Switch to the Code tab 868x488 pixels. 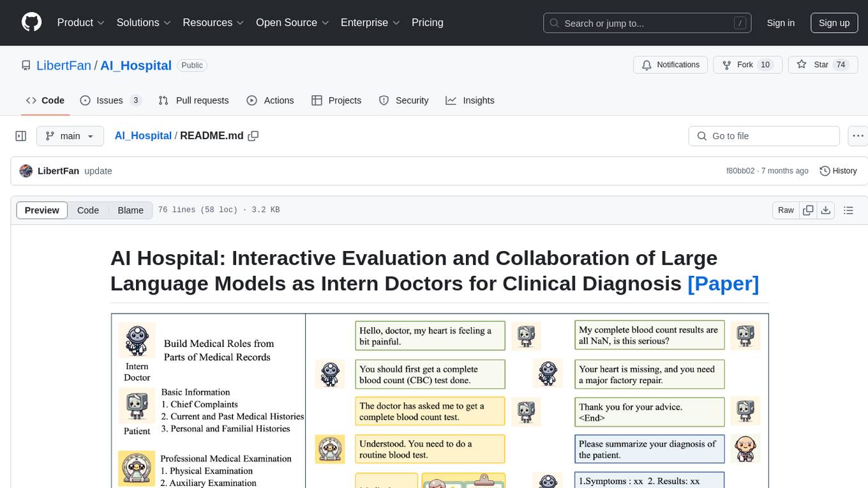click(x=45, y=100)
